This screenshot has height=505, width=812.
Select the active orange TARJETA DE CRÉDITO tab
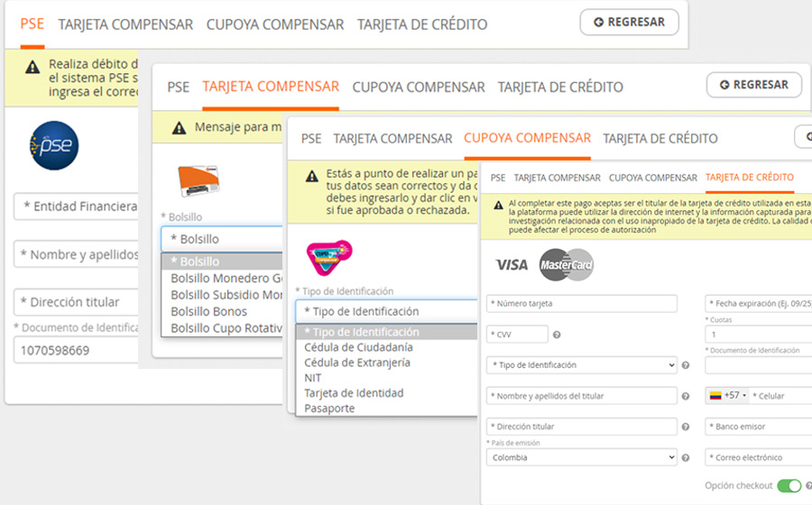coord(749,178)
